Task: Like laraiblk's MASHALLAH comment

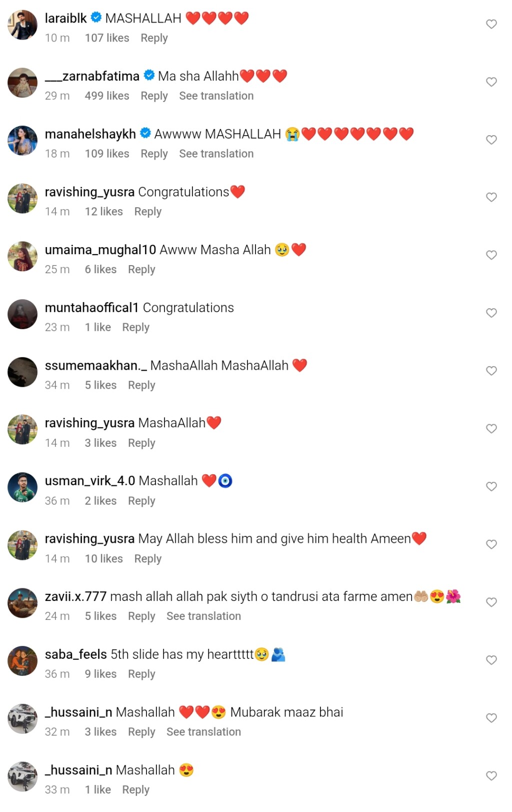Action: tap(491, 24)
